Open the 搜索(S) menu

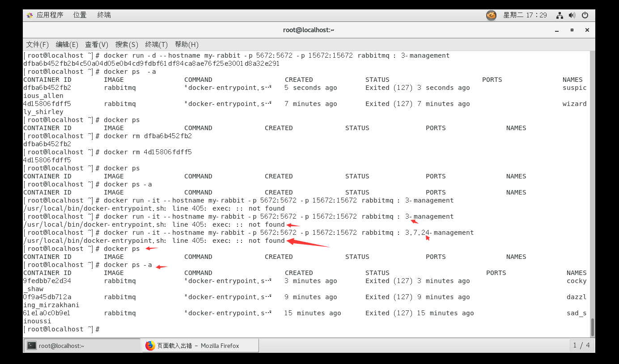tap(127, 44)
